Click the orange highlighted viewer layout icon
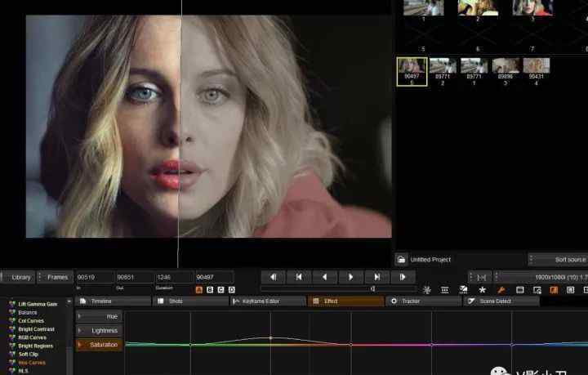Screen dimensions: 588x375 click(554, 289)
